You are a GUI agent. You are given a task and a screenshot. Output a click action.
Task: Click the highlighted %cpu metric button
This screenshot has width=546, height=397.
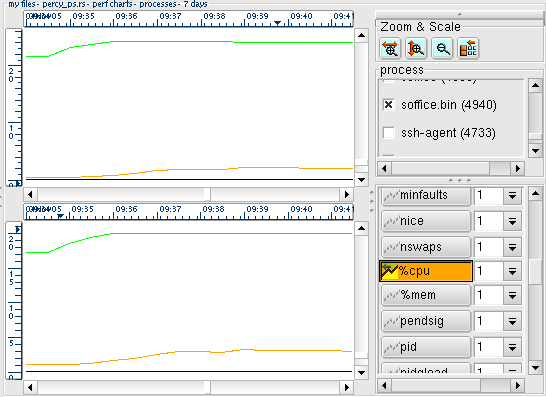click(x=426, y=271)
